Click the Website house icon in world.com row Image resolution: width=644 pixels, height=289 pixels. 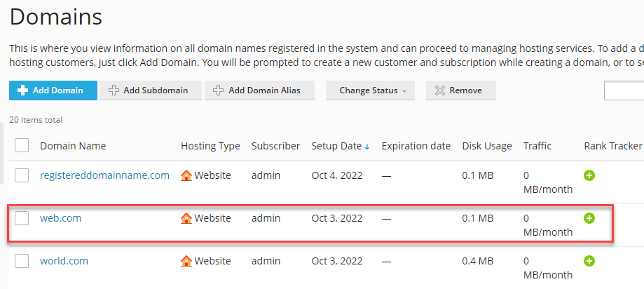[x=186, y=261]
